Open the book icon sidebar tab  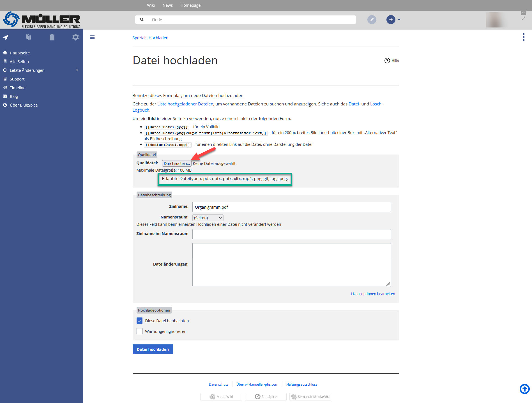[29, 37]
